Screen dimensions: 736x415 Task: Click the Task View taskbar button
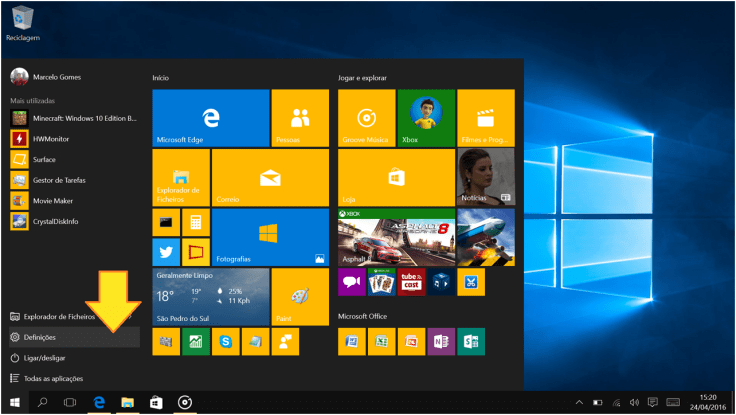point(70,402)
